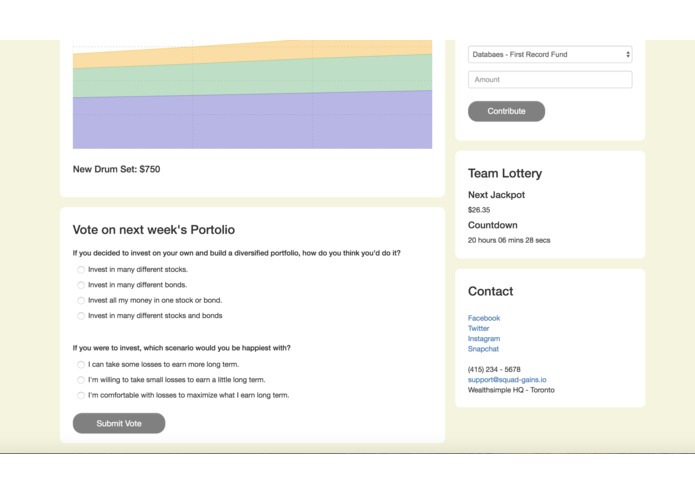Click the 'Next Jackpot' label
The height and width of the screenshot is (494, 695).
496,195
